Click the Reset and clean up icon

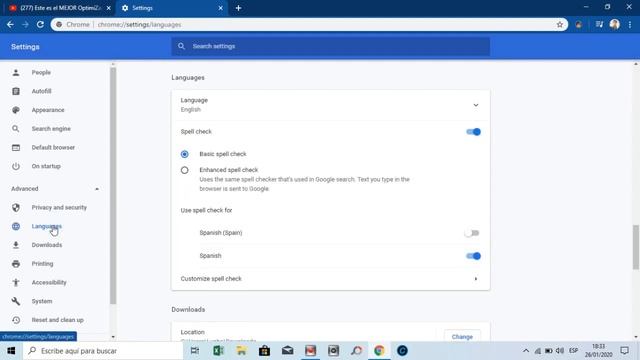[x=16, y=320]
